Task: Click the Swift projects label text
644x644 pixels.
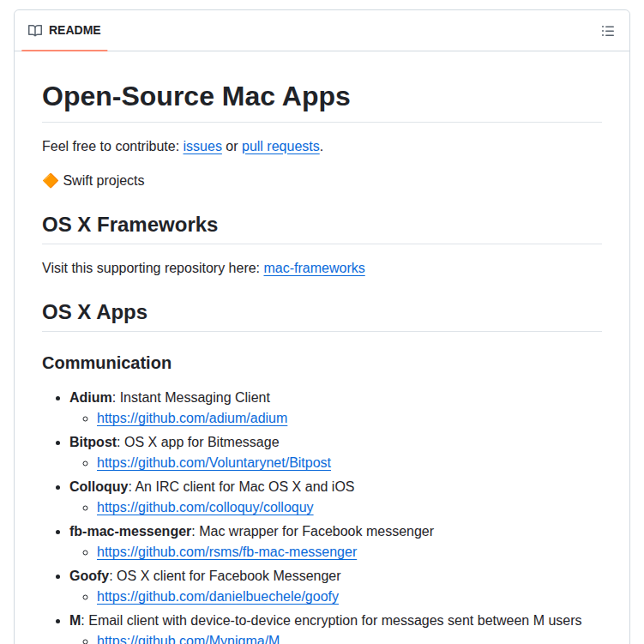Action: pyautogui.click(x=104, y=181)
